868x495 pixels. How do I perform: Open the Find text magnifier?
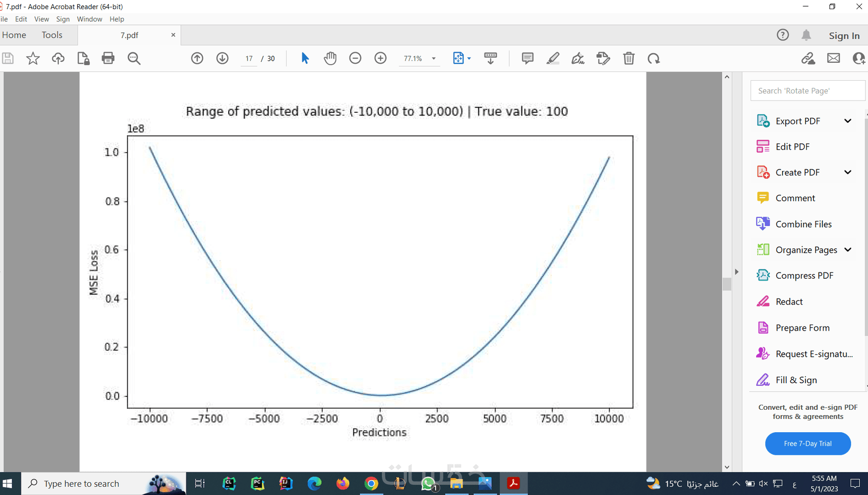pos(134,58)
